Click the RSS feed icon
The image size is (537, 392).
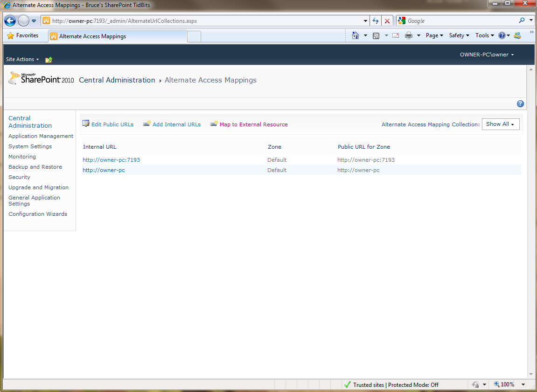coord(376,35)
